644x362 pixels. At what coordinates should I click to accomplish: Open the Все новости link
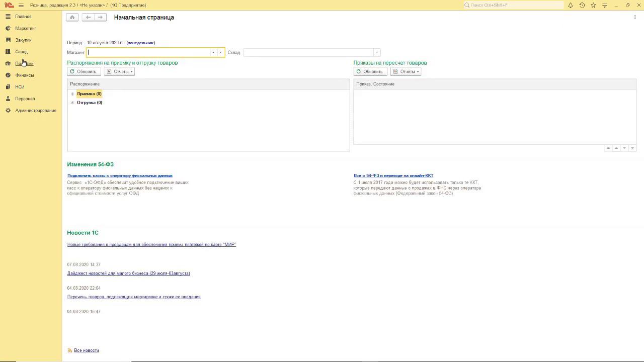click(86, 350)
